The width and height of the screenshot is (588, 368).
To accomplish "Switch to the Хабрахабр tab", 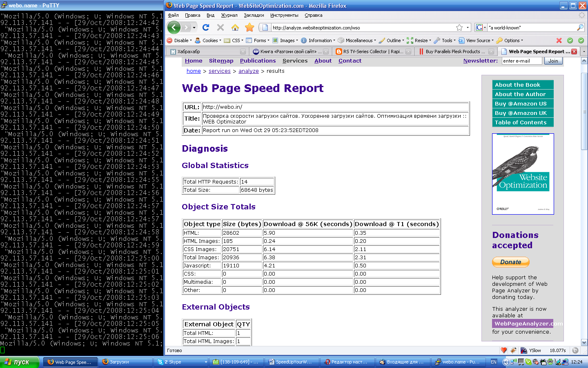I will (204, 52).
